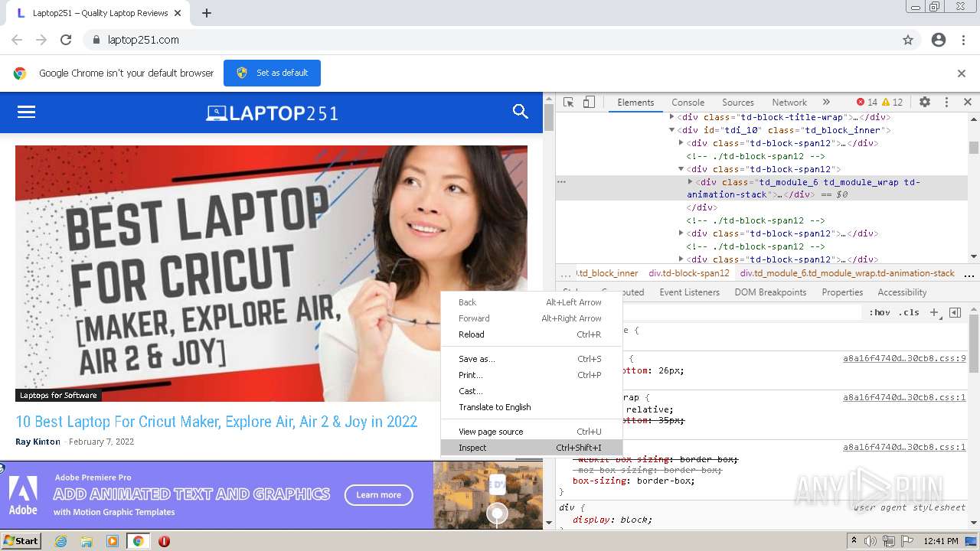Activate DevTools element picker arrow icon

tap(568, 102)
